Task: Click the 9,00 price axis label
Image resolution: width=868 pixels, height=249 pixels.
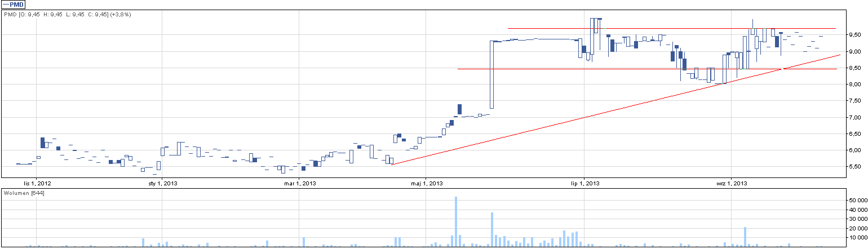Action: 855,52
